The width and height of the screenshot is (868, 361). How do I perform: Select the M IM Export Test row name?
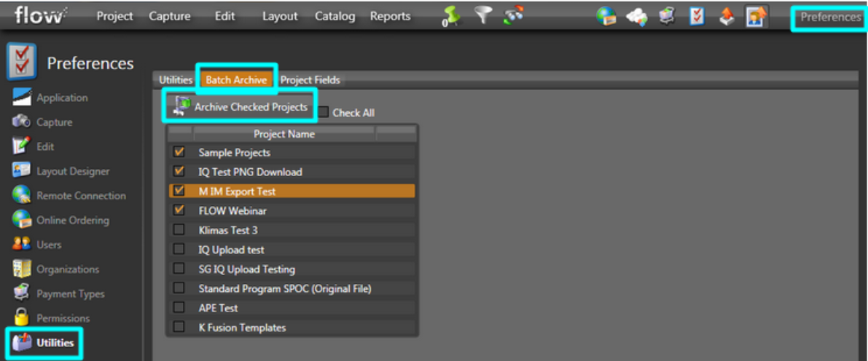tap(237, 191)
